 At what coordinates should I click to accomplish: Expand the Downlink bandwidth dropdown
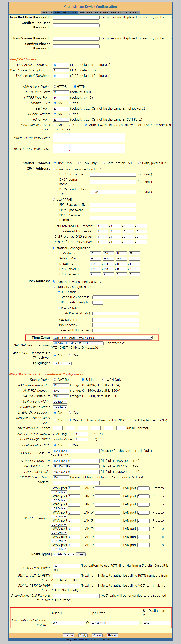point(60,407)
